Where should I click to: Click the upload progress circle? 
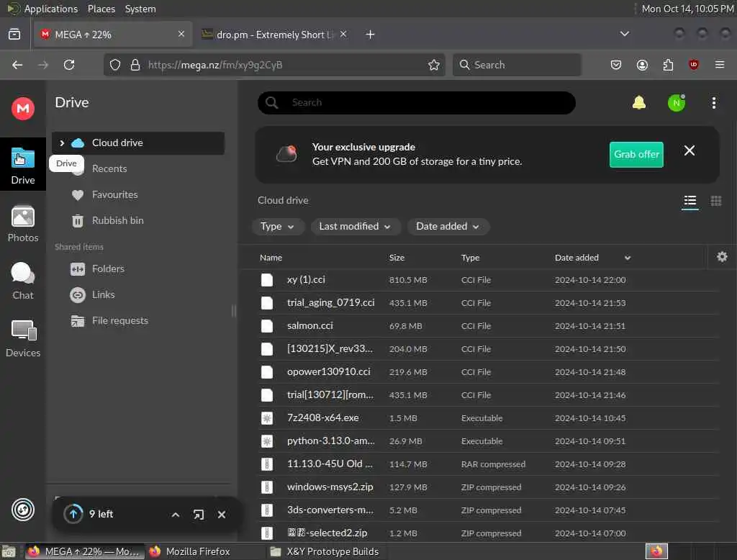pos(73,514)
